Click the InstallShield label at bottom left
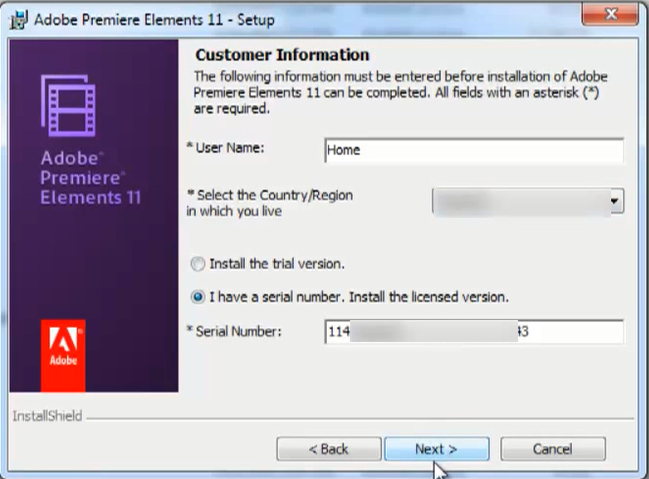The height and width of the screenshot is (479, 649). (x=47, y=416)
